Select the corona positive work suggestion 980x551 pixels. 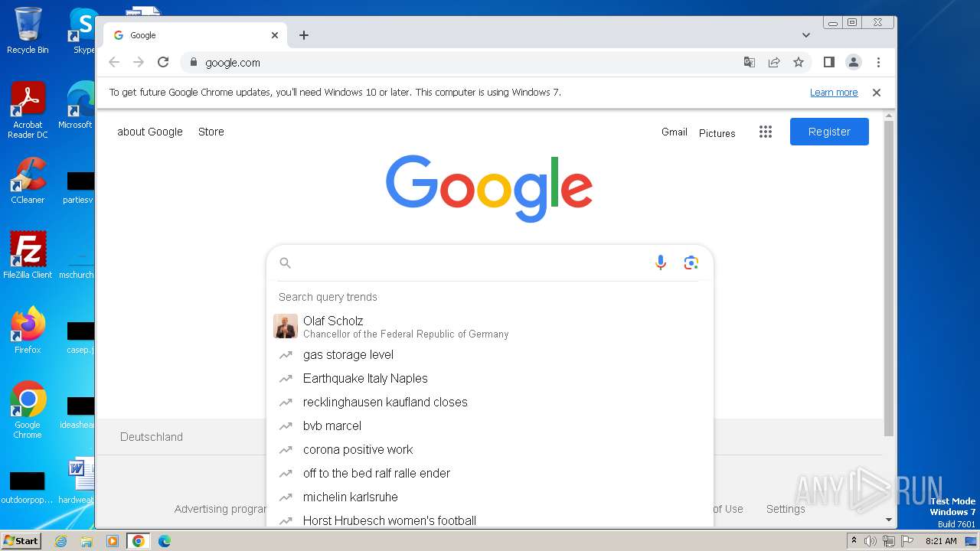pyautogui.click(x=490, y=450)
